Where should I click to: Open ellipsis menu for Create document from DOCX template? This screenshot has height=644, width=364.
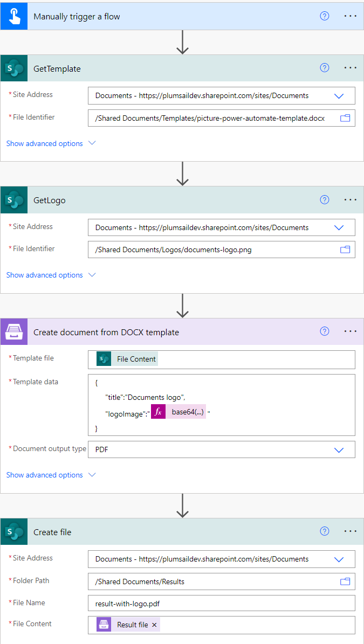351,332
